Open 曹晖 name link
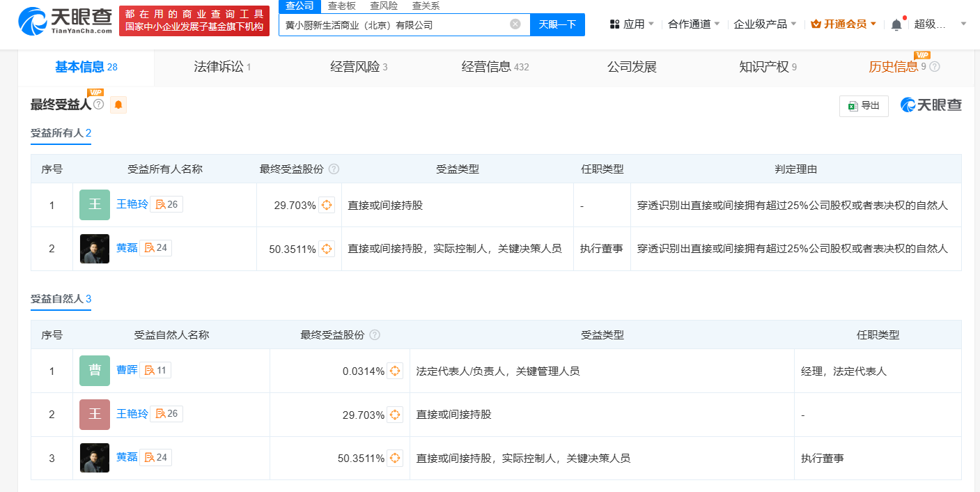 tap(127, 370)
